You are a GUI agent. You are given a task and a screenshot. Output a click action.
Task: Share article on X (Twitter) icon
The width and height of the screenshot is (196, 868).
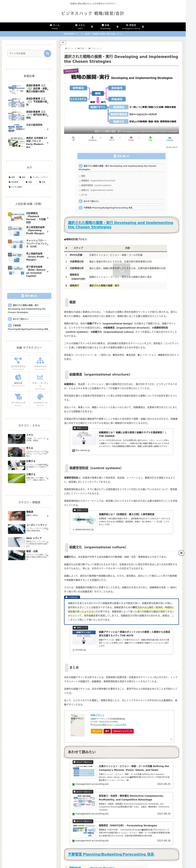point(73,138)
